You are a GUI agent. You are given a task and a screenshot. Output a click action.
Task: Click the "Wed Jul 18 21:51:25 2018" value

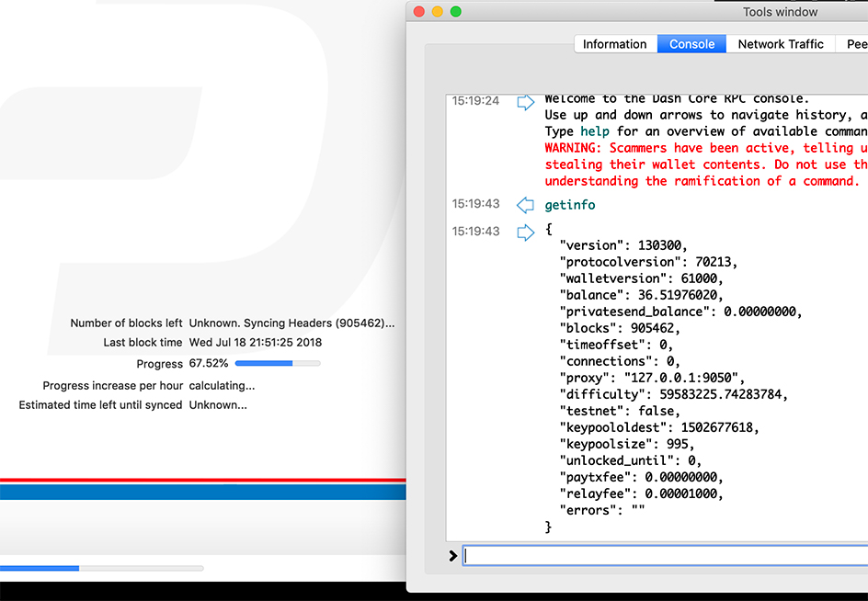256,343
